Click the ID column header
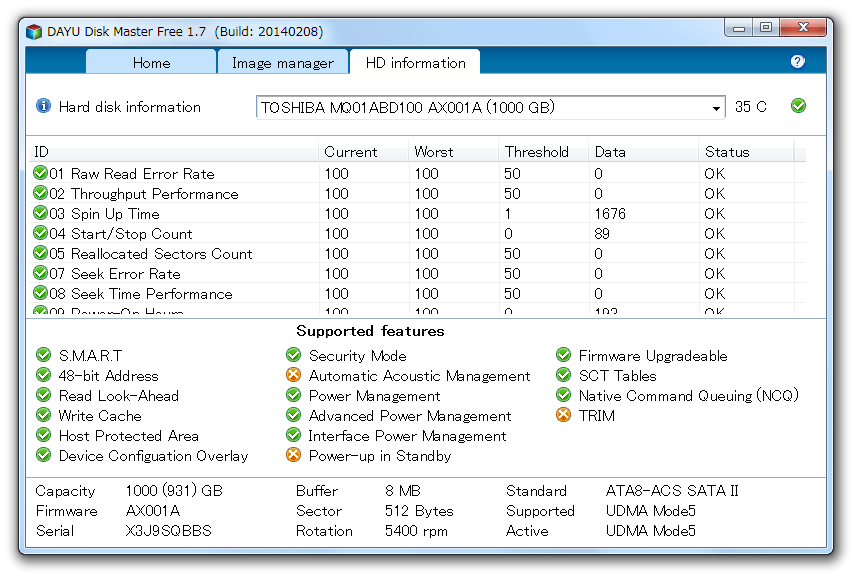856x578 pixels. pyautogui.click(x=174, y=152)
